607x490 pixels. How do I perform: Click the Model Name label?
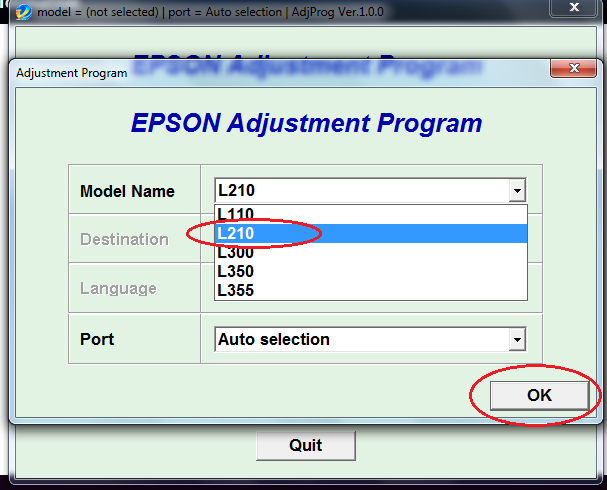click(x=127, y=191)
